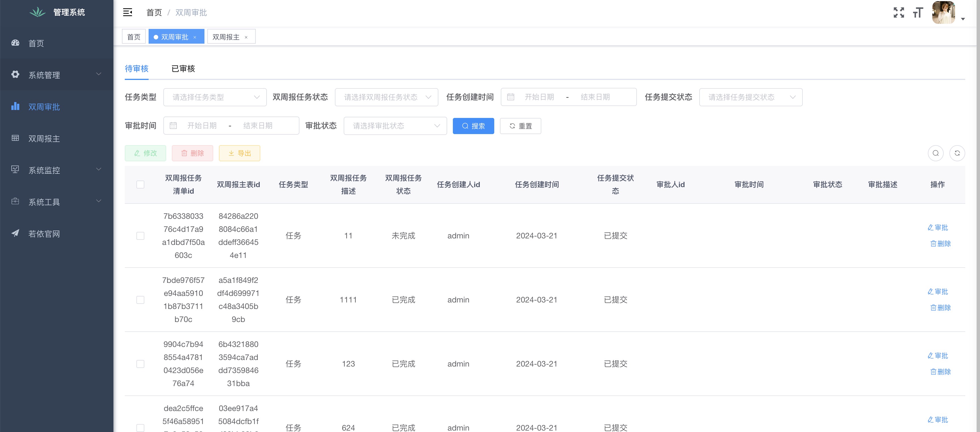Click the bar chart icon for 双周审批
Image resolution: width=980 pixels, height=432 pixels.
15,106
